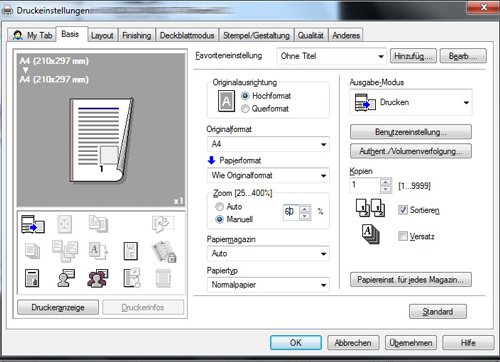The width and height of the screenshot is (500, 362).
Task: Switch to the Layout tab
Action: click(x=102, y=35)
